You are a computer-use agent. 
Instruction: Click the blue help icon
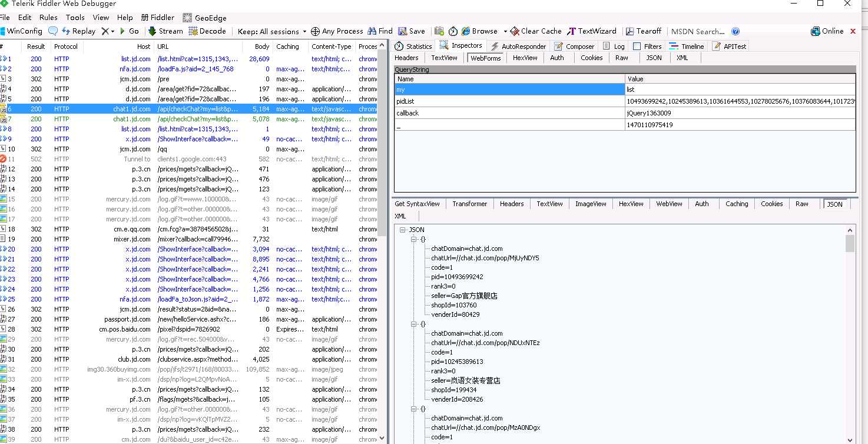pos(736,31)
